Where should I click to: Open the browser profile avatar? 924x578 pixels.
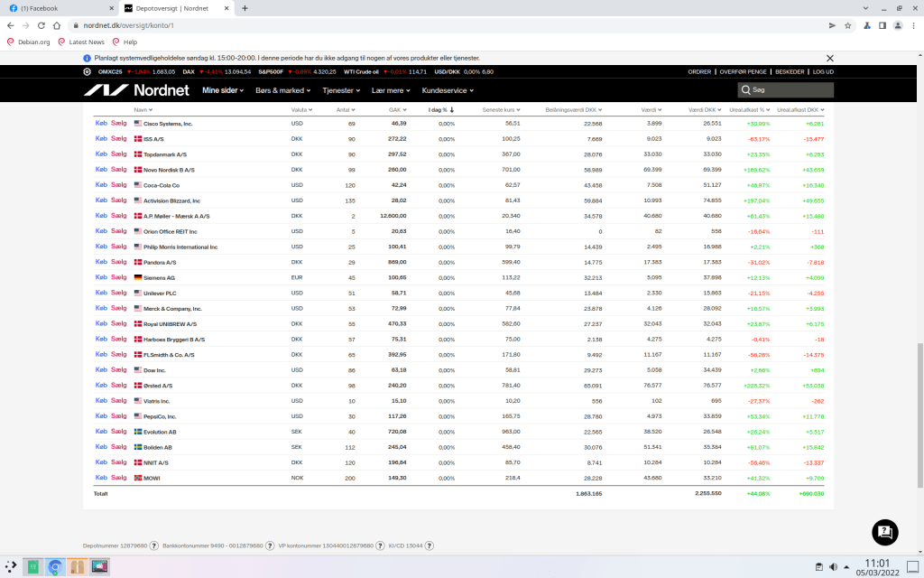tap(898, 26)
